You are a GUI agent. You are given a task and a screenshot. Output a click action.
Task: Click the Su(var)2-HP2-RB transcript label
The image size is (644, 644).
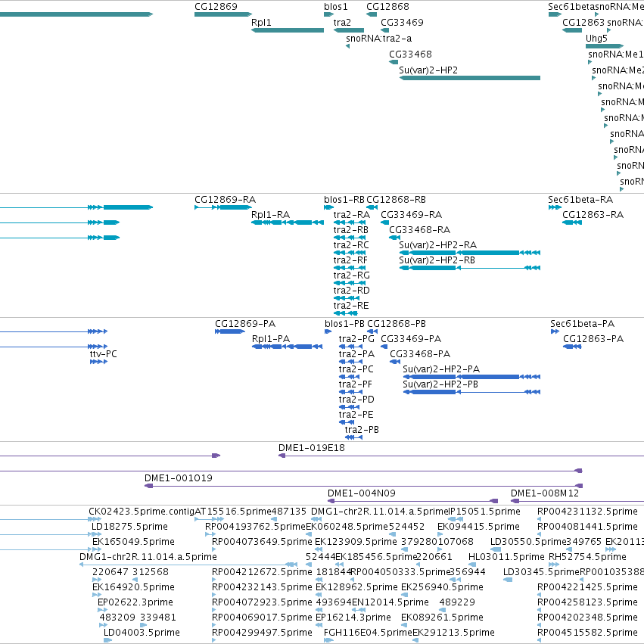point(437,260)
